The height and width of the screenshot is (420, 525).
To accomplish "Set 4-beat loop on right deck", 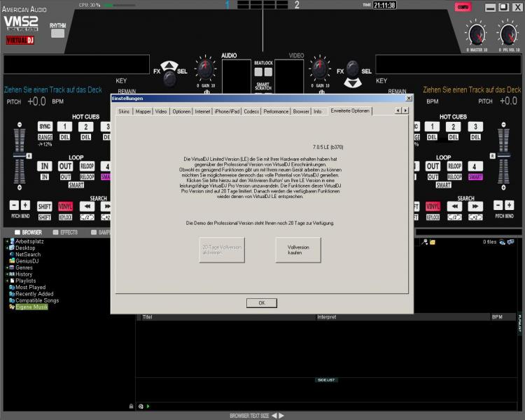I will 475,166.
